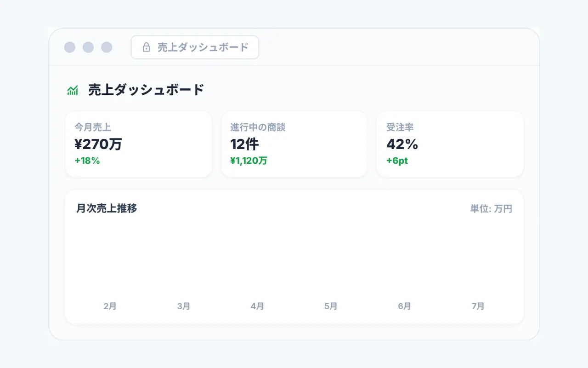Focus the address bar showing 売上ダッシュボード
The width and height of the screenshot is (588, 368).
tap(195, 47)
